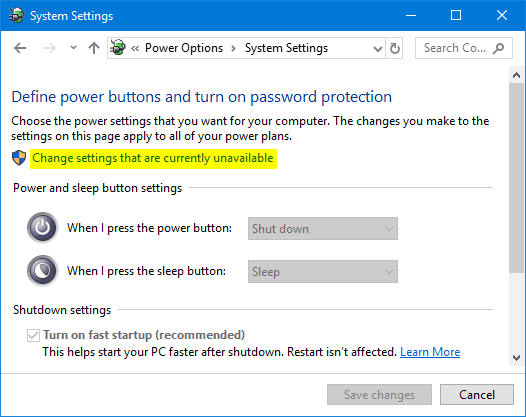Click the Cancel button
The image size is (526, 417).
(477, 395)
